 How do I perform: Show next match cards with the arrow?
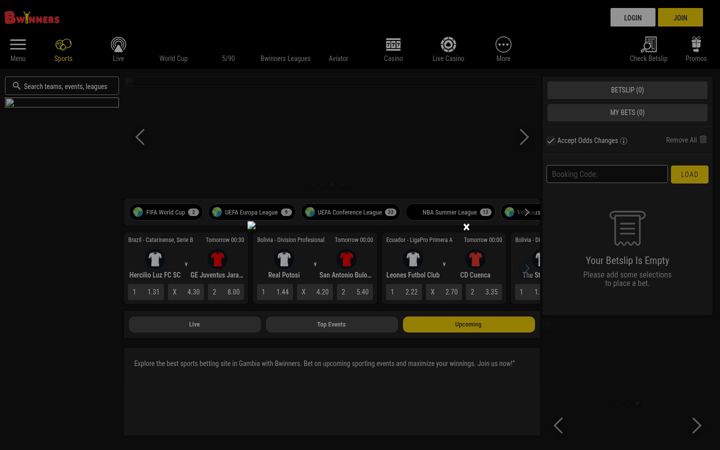[527, 268]
